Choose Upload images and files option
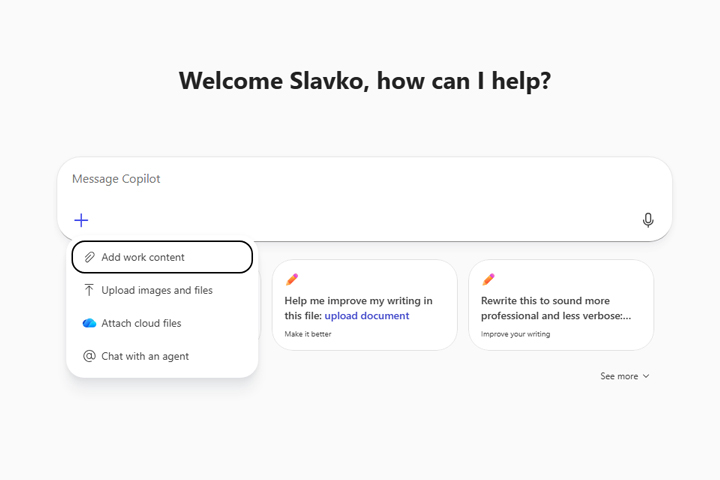The height and width of the screenshot is (480, 720). click(157, 290)
